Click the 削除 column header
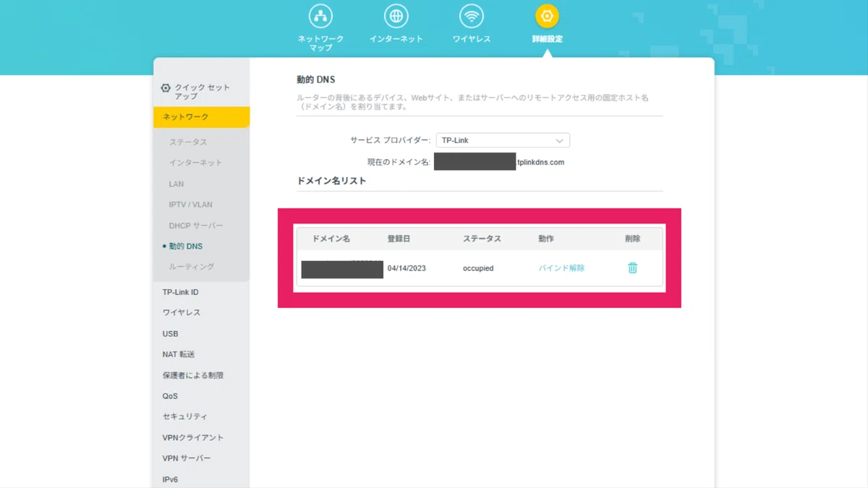 633,239
